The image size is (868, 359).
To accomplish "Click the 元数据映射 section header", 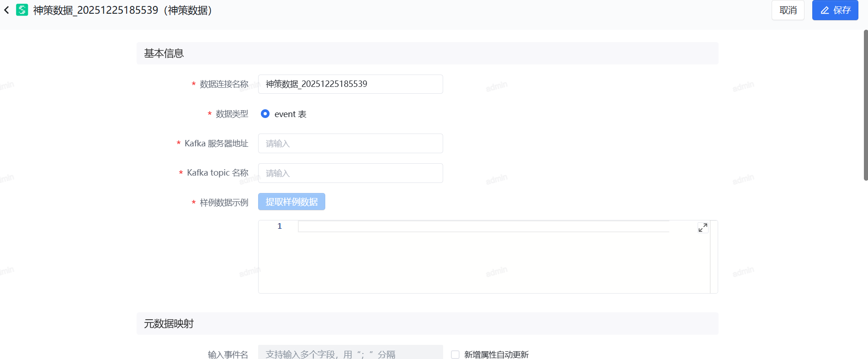I will pos(427,324).
